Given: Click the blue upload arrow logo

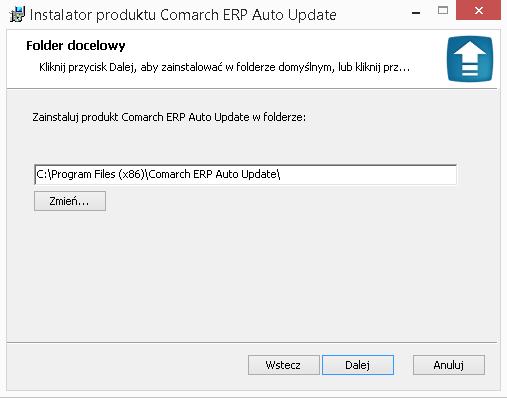Looking at the screenshot, I should [470, 59].
